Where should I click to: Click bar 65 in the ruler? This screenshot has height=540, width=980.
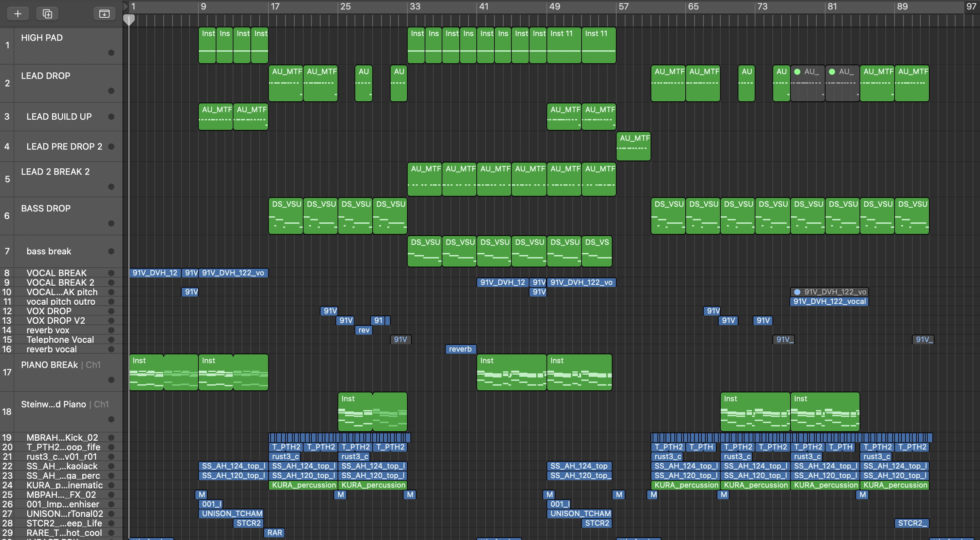(693, 6)
